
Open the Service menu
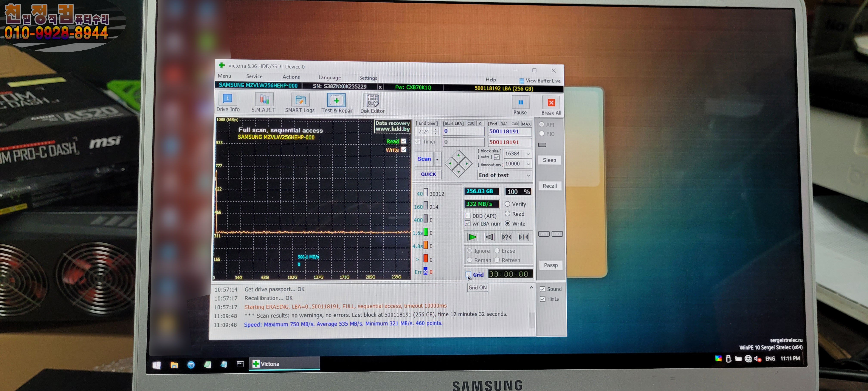click(x=254, y=76)
